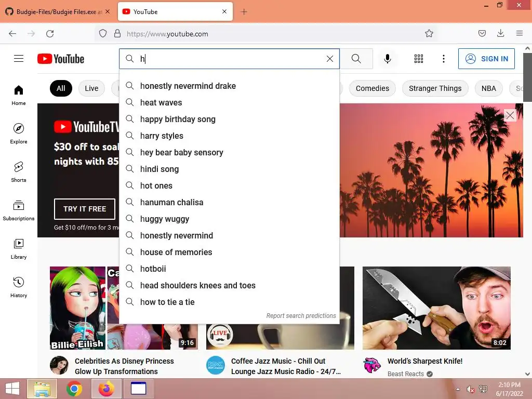Click Beast Reacts channel avatar

coord(372,365)
